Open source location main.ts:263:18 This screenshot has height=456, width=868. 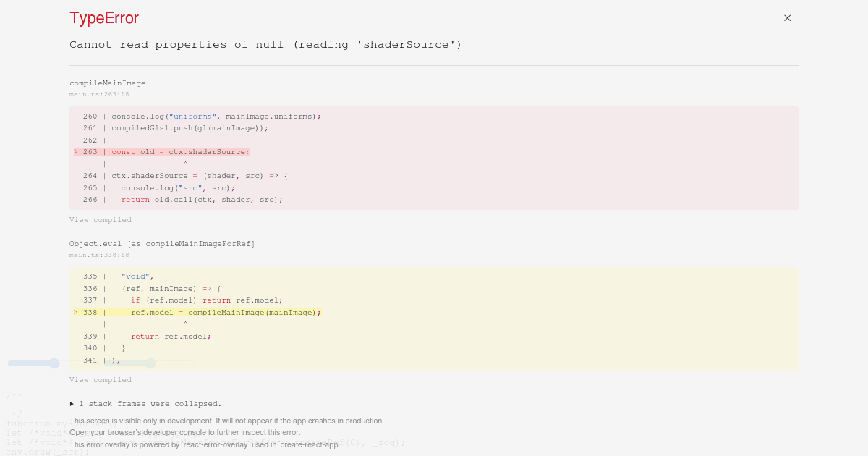click(x=99, y=94)
